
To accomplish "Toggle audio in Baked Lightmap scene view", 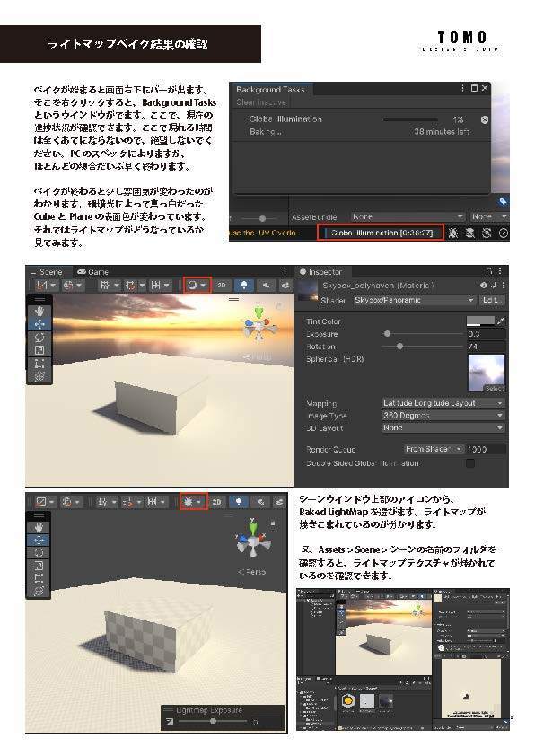I will pos(260,502).
